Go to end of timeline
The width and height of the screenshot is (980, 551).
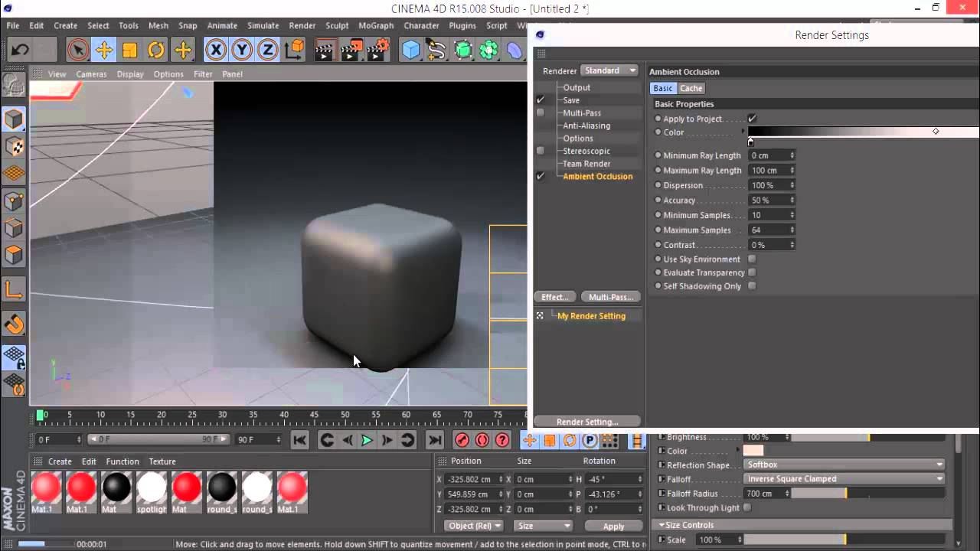tap(435, 440)
